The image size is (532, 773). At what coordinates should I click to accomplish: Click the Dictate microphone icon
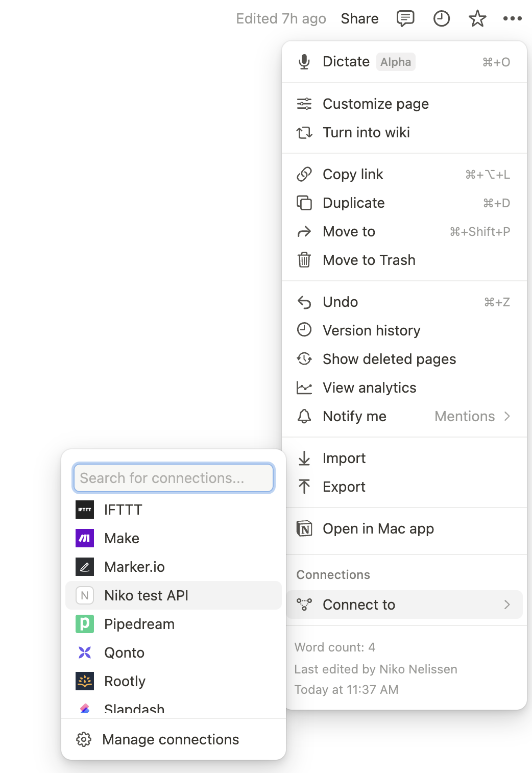[304, 62]
